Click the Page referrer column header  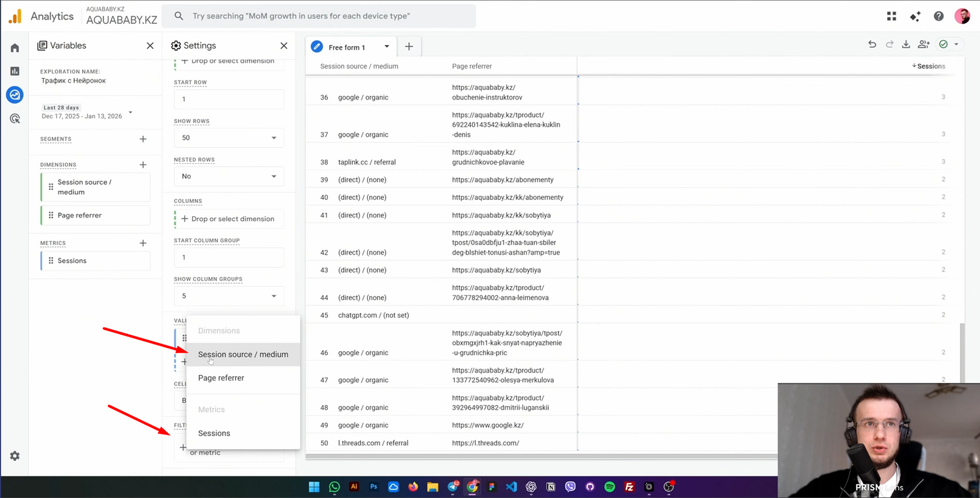(472, 66)
